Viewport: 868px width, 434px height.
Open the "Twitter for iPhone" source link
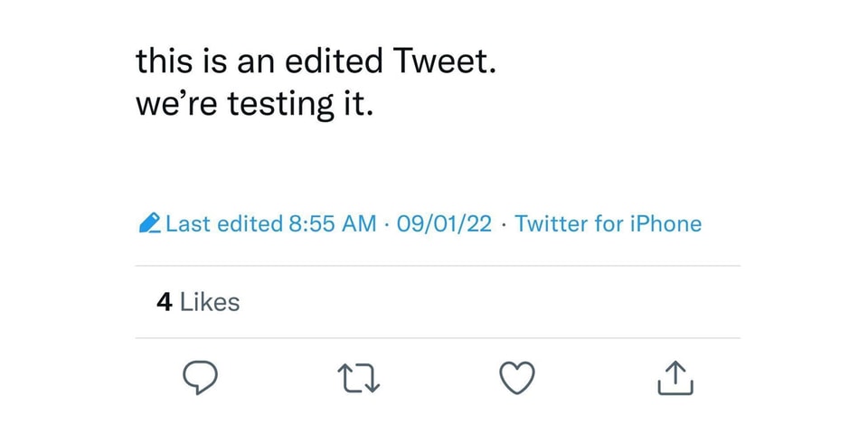608,223
